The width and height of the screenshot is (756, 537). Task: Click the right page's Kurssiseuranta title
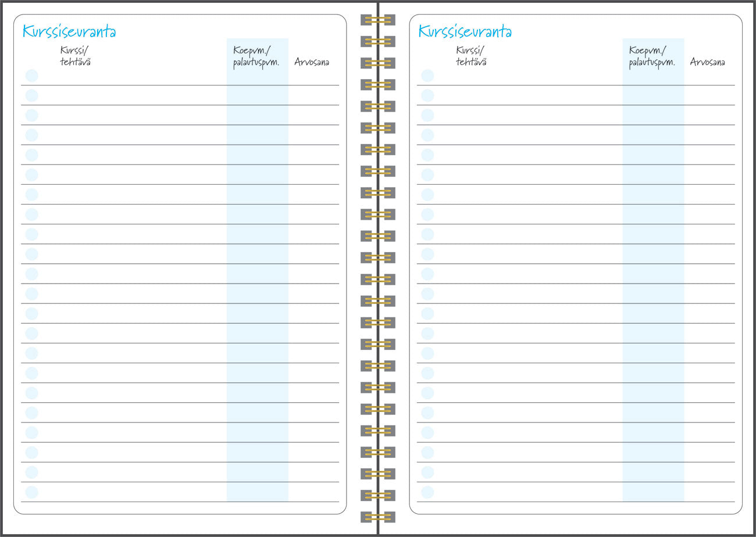click(x=465, y=31)
